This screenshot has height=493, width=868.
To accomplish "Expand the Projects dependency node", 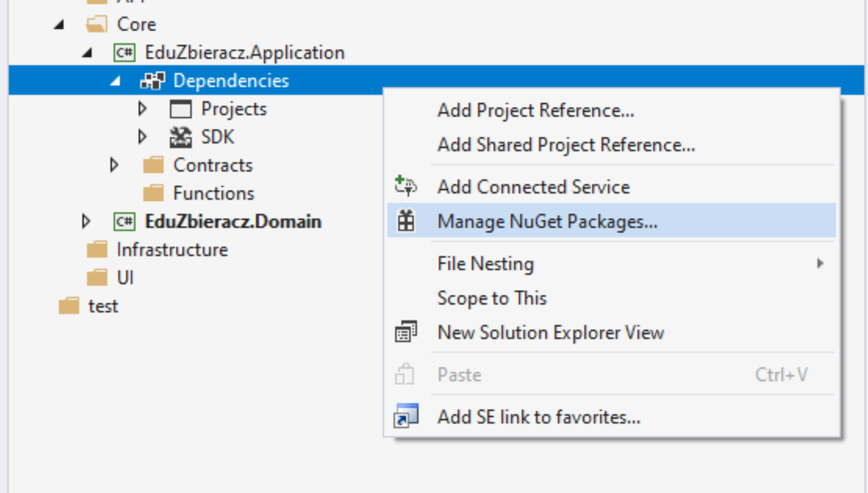I will pyautogui.click(x=142, y=109).
